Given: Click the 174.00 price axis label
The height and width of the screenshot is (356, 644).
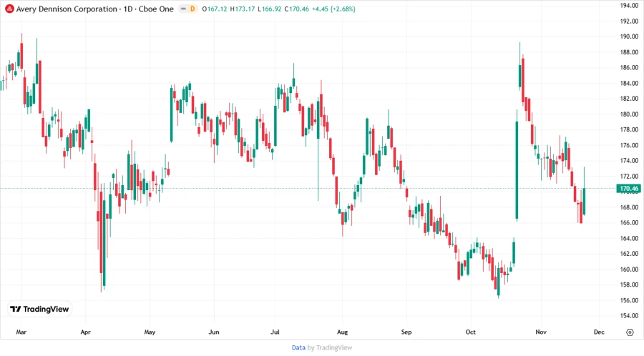Looking at the screenshot, I should click(629, 160).
